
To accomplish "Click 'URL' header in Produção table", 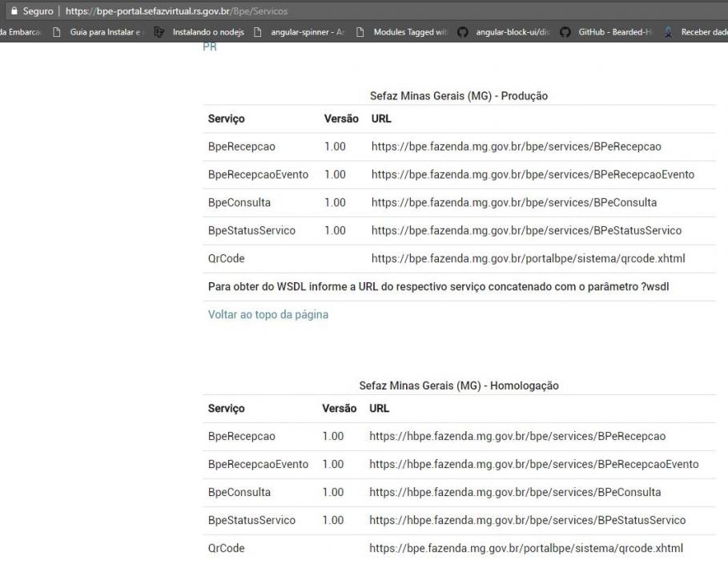I will coord(381,119).
